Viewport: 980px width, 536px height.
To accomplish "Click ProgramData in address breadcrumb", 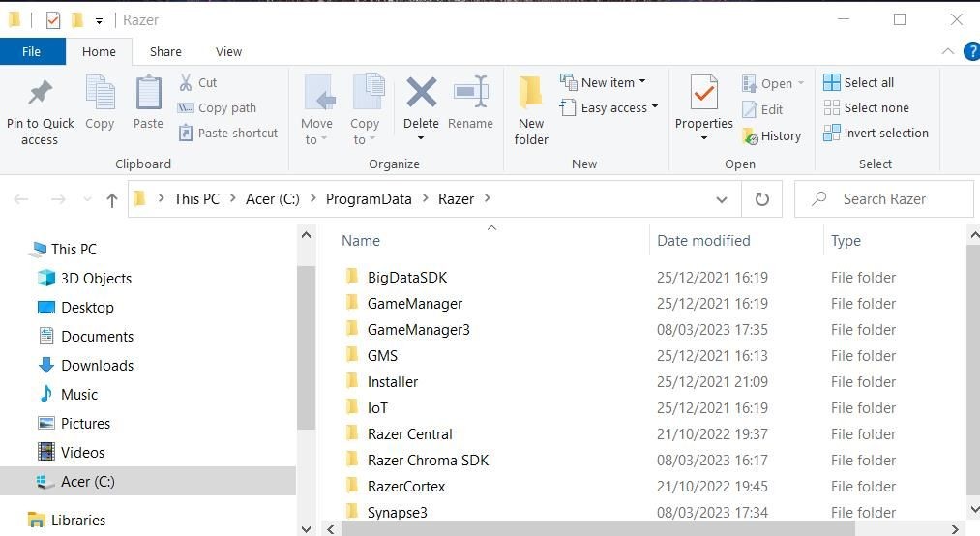I will [x=369, y=199].
